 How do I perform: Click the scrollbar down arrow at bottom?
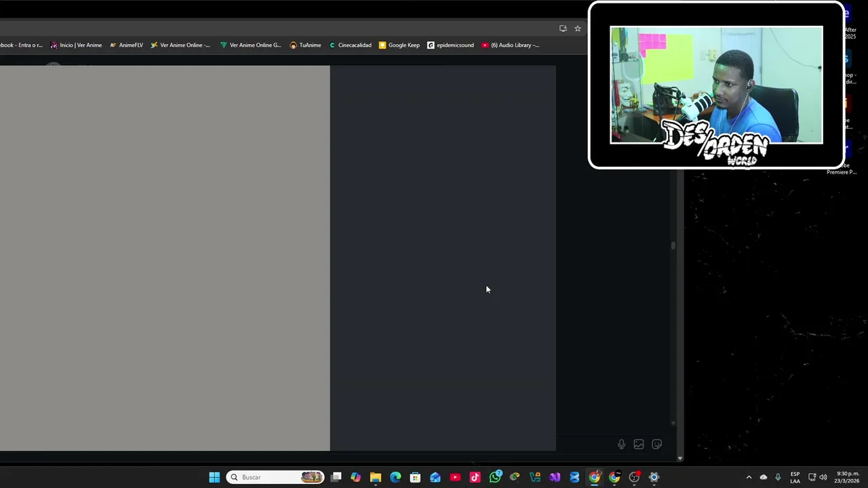pyautogui.click(x=680, y=459)
